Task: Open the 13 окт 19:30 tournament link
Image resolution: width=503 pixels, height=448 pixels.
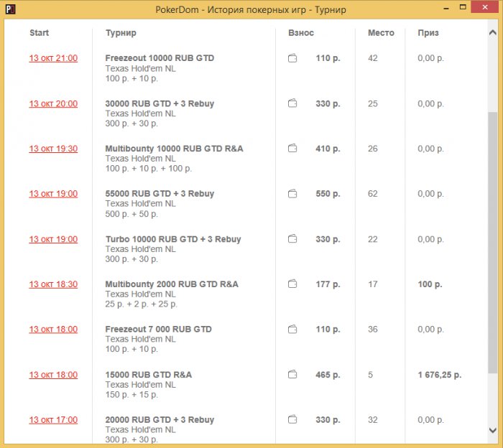Action: (x=53, y=149)
